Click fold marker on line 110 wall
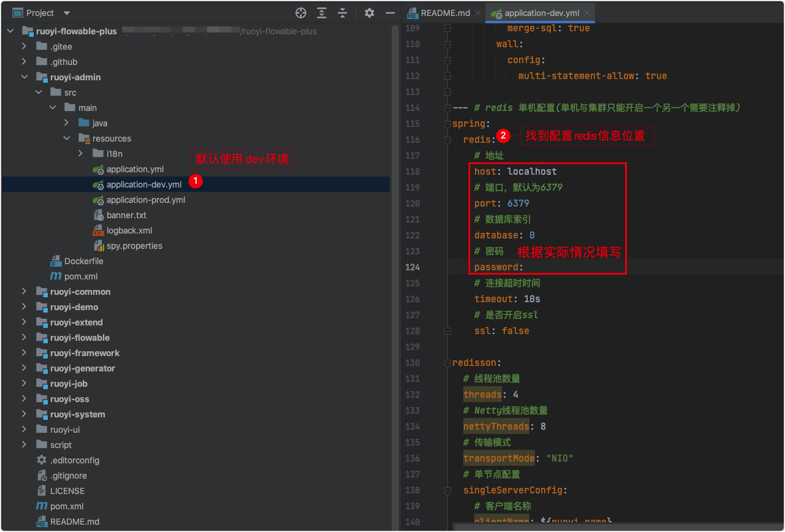The width and height of the screenshot is (785, 532). (447, 44)
